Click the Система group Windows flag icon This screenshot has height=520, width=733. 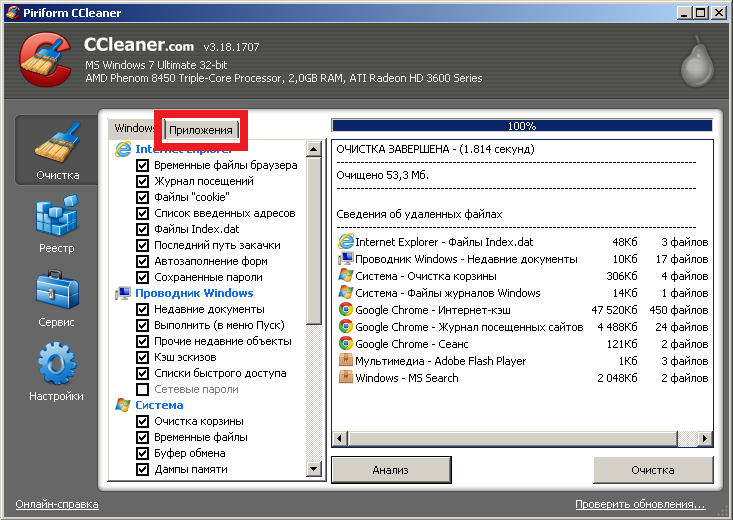[x=123, y=405]
